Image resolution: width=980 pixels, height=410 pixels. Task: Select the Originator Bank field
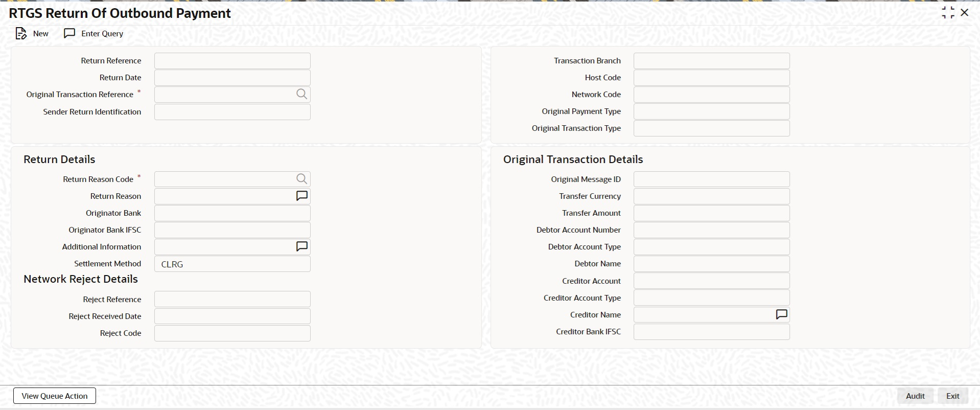[x=232, y=213]
